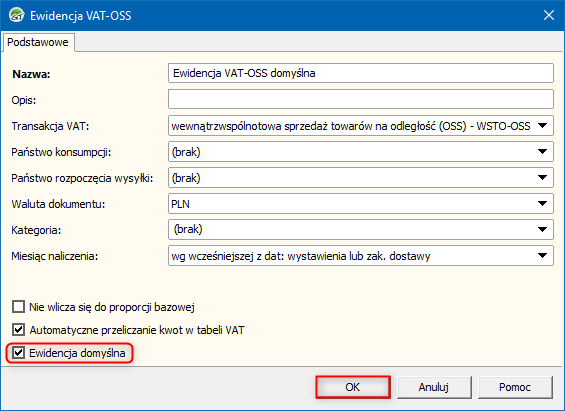Click the Miesiąc naliczenia selected value text

coord(301,256)
